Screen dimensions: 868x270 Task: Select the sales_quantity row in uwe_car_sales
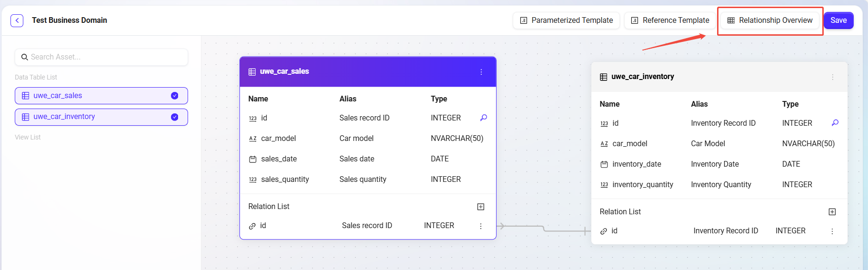tap(285, 180)
